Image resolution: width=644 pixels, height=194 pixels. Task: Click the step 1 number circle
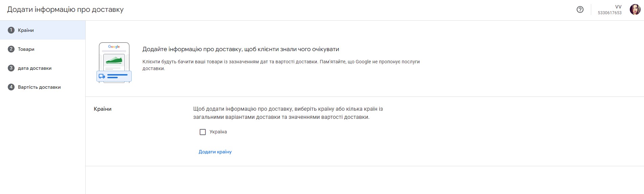11,30
